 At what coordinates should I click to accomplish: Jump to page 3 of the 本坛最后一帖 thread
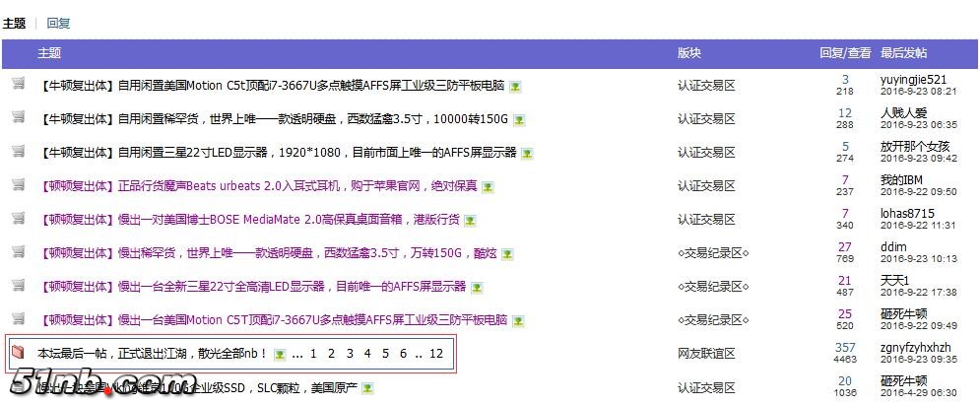(349, 353)
